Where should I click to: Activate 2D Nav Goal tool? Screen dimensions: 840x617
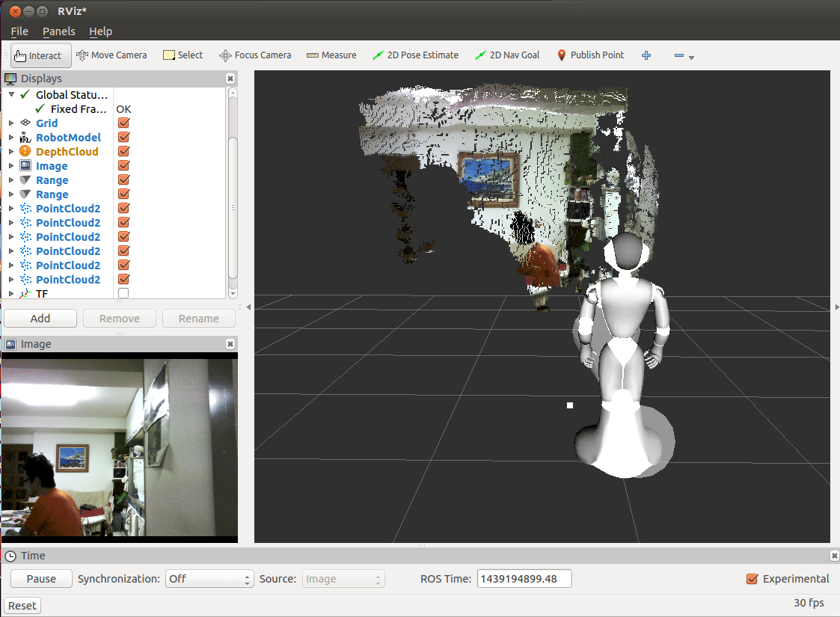(507, 55)
